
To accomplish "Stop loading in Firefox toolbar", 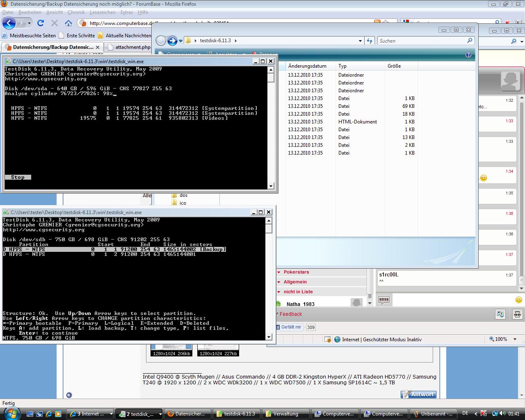I will coord(55,23).
